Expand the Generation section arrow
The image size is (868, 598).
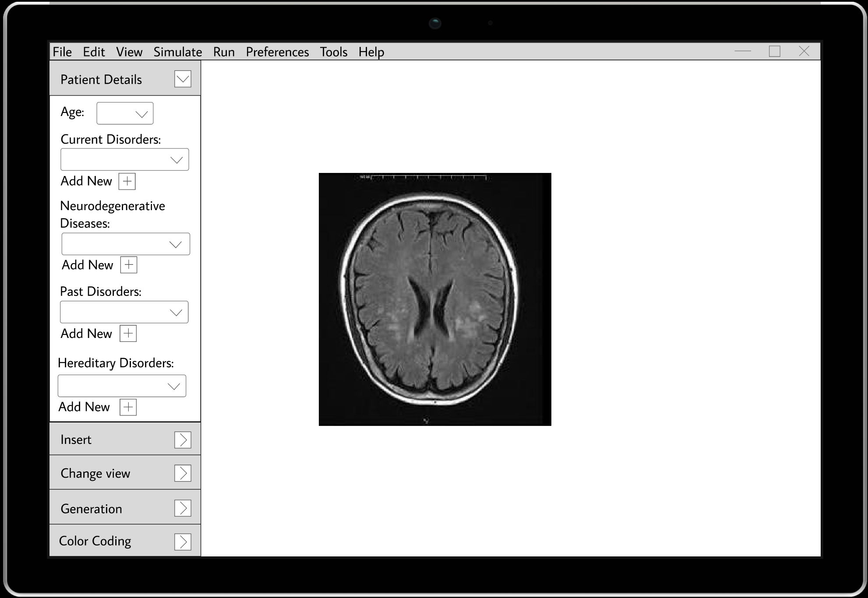click(x=183, y=508)
